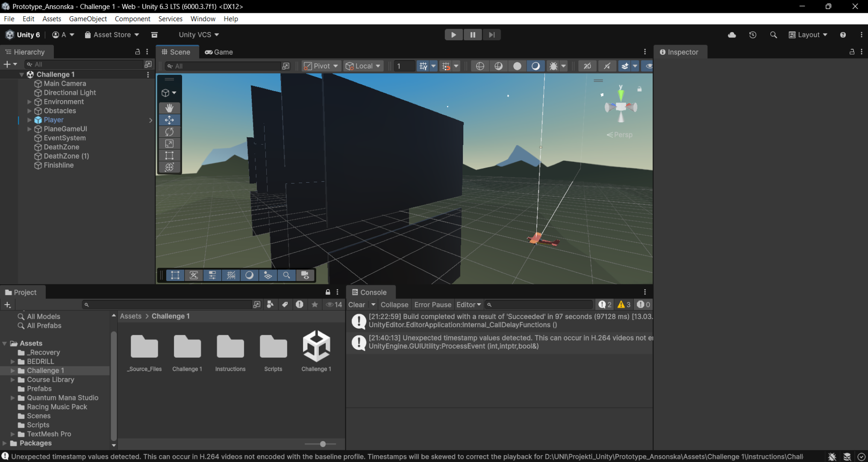
Task: Expand the Environment object in Hierarchy
Action: click(29, 102)
